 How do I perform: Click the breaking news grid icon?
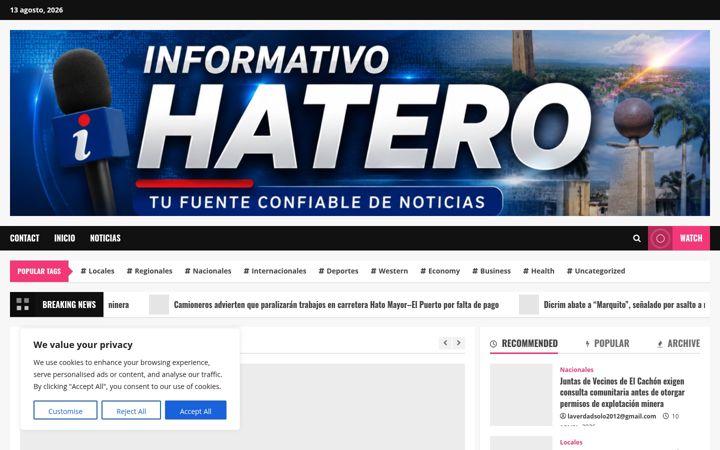click(x=22, y=304)
